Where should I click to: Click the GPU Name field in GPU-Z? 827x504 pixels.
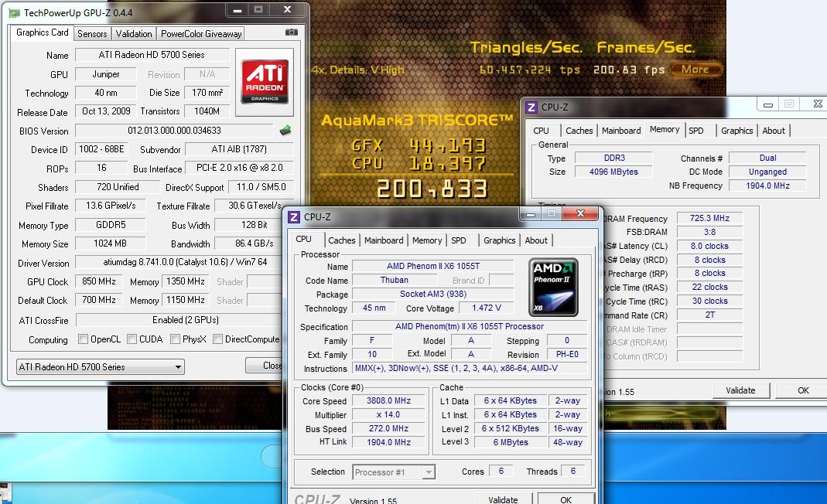(152, 55)
